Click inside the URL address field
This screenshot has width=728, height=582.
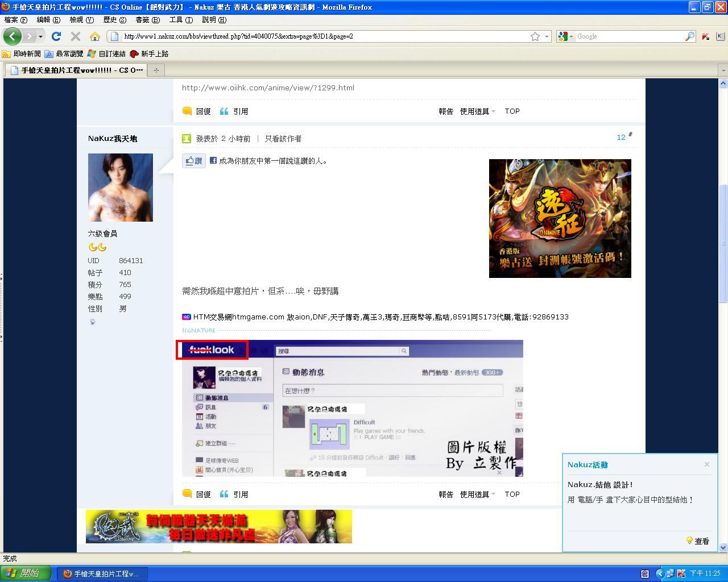[x=324, y=36]
